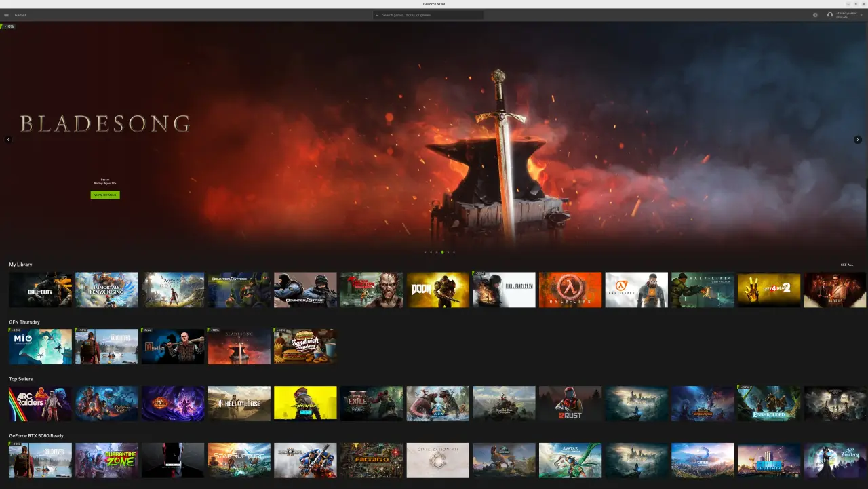
Task: Open the Bladesong thumbnail in GFN Thursday
Action: (x=239, y=347)
